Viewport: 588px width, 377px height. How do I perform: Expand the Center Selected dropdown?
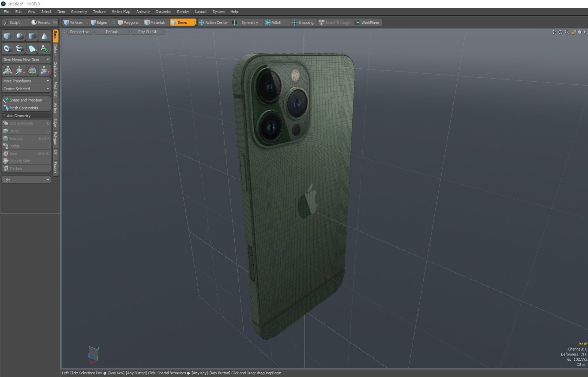pyautogui.click(x=26, y=89)
